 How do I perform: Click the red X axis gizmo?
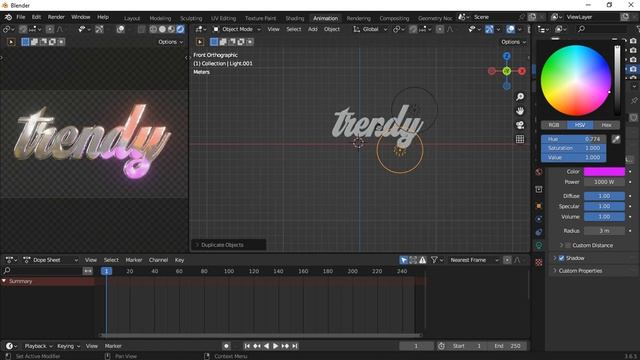522,71
